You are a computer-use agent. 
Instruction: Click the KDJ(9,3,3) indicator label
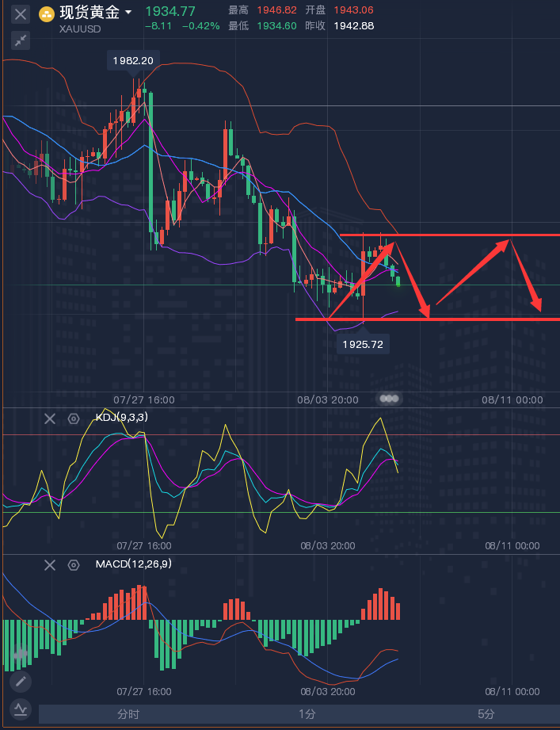click(122, 417)
